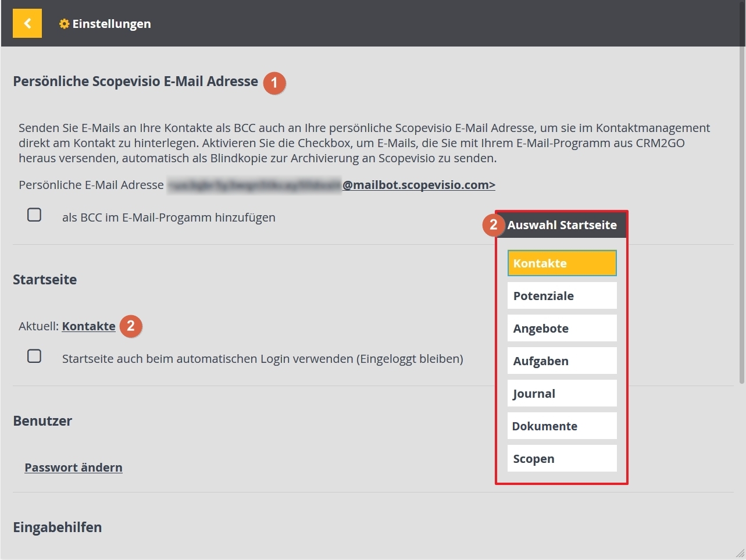Viewport: 746px width, 560px height.
Task: Click the gear icon beside Einstellungen
Action: tap(65, 24)
